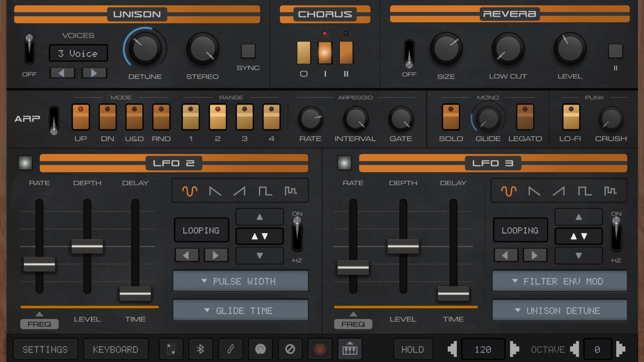Click the red record button
The image size is (644, 362).
(x=320, y=349)
